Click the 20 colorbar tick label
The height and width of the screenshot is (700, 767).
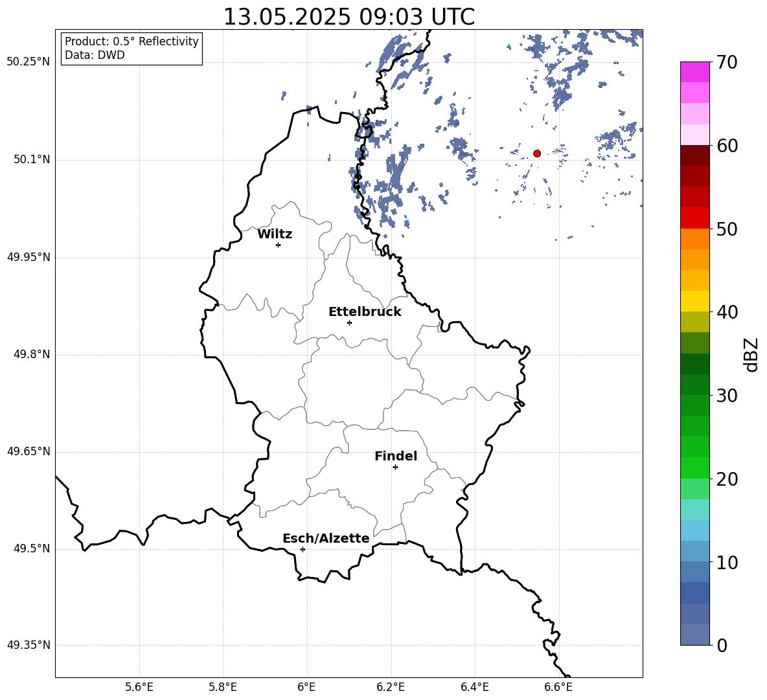point(726,479)
